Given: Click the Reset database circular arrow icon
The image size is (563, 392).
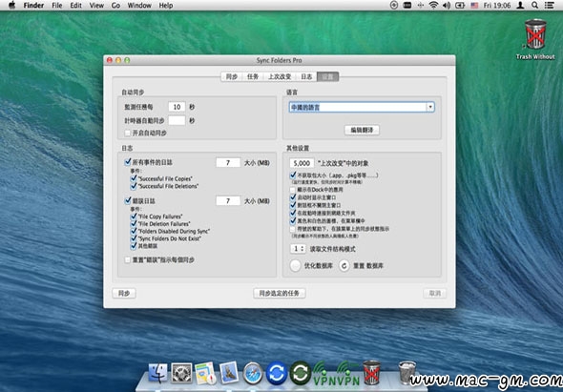Looking at the screenshot, I should tap(344, 266).
